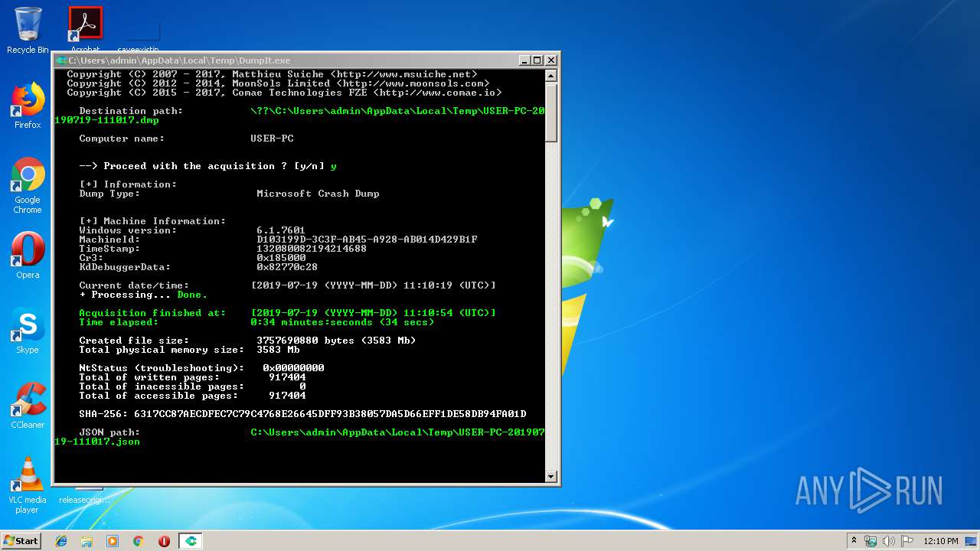Open Windows Media Player from the taskbar
980x551 pixels.
tap(113, 541)
